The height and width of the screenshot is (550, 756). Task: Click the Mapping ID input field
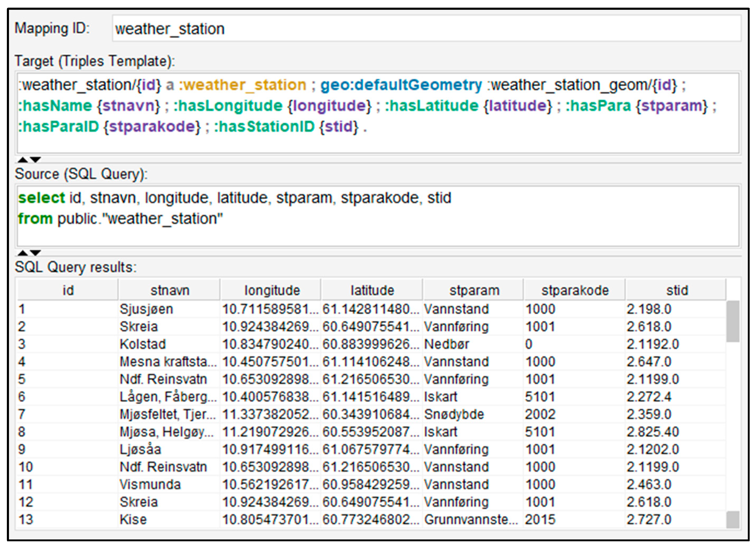(x=426, y=29)
